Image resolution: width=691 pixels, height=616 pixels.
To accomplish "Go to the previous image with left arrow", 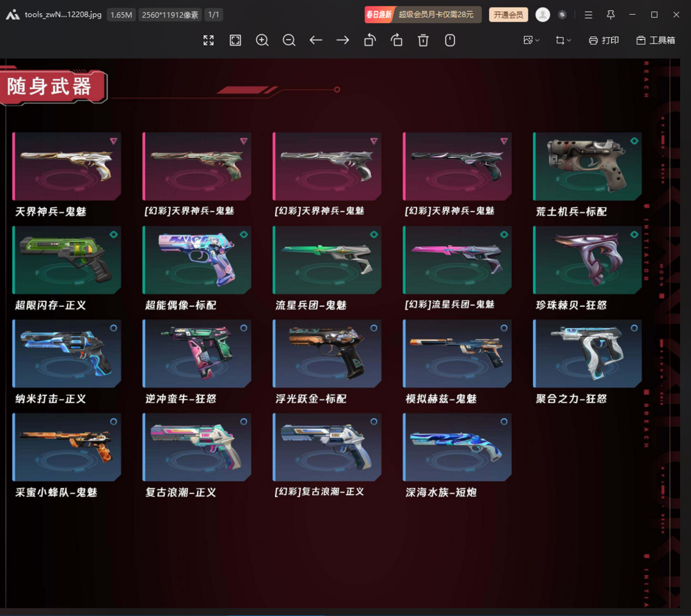I will pyautogui.click(x=316, y=40).
